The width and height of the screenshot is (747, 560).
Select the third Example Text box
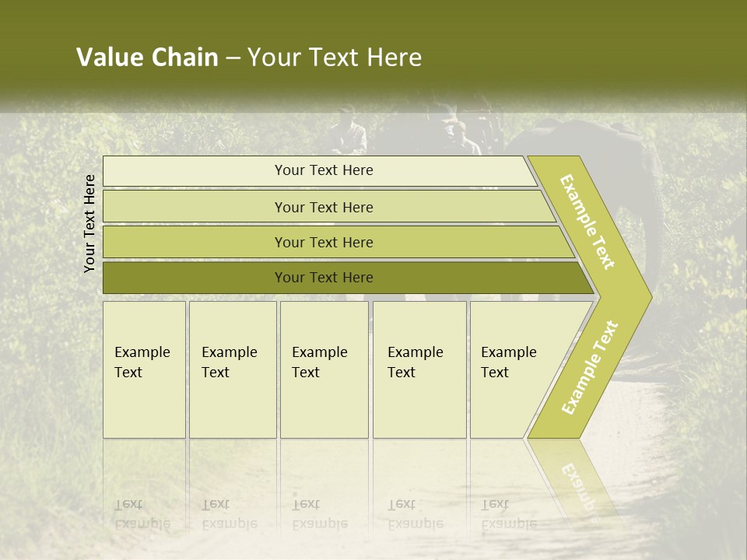[324, 369]
